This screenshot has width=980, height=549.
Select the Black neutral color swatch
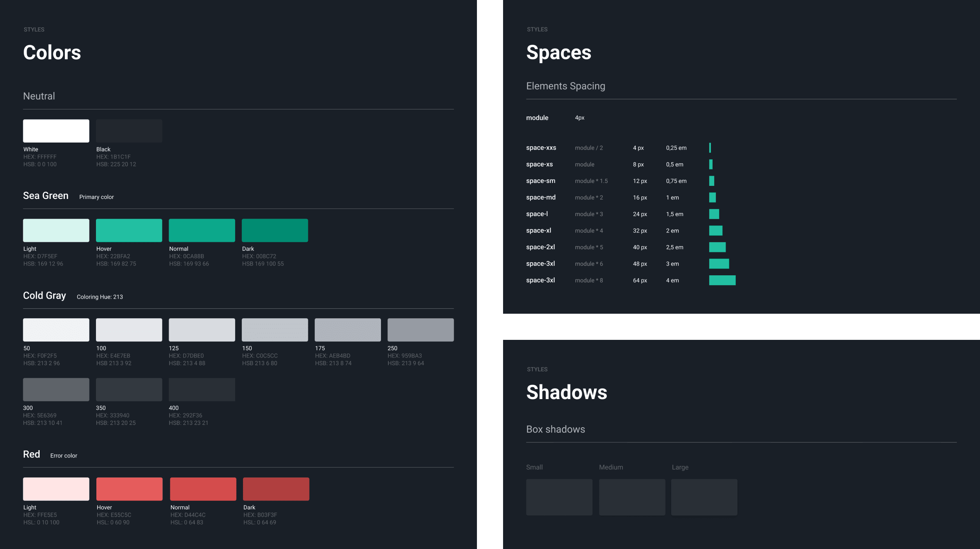click(x=129, y=131)
